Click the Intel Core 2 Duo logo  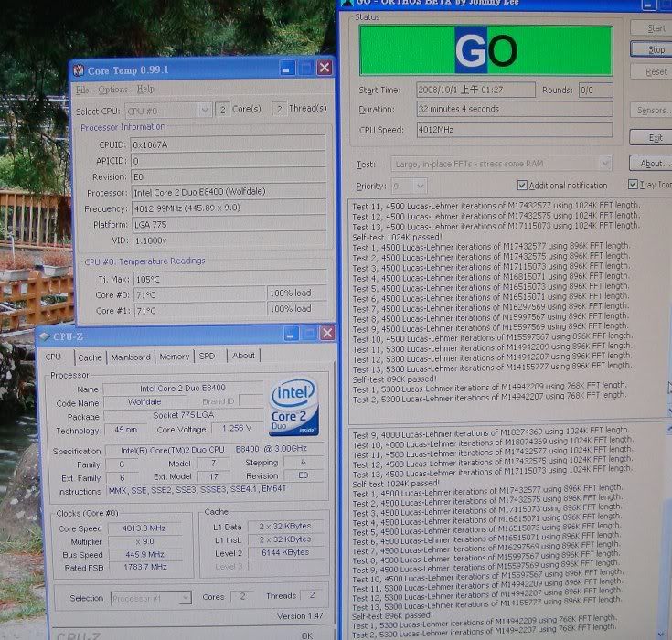pyautogui.click(x=293, y=405)
